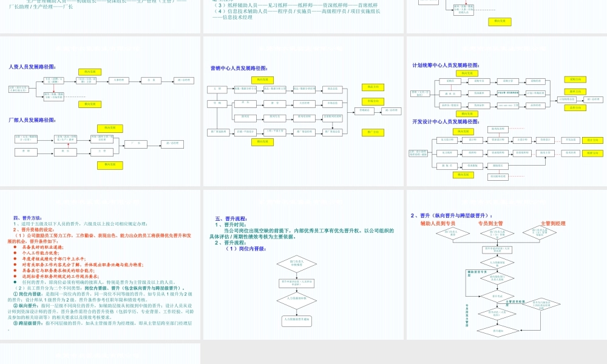Click the 副/总经理 box ending the 厂部 path
The height and width of the screenshot is (364, 607).
point(172,144)
